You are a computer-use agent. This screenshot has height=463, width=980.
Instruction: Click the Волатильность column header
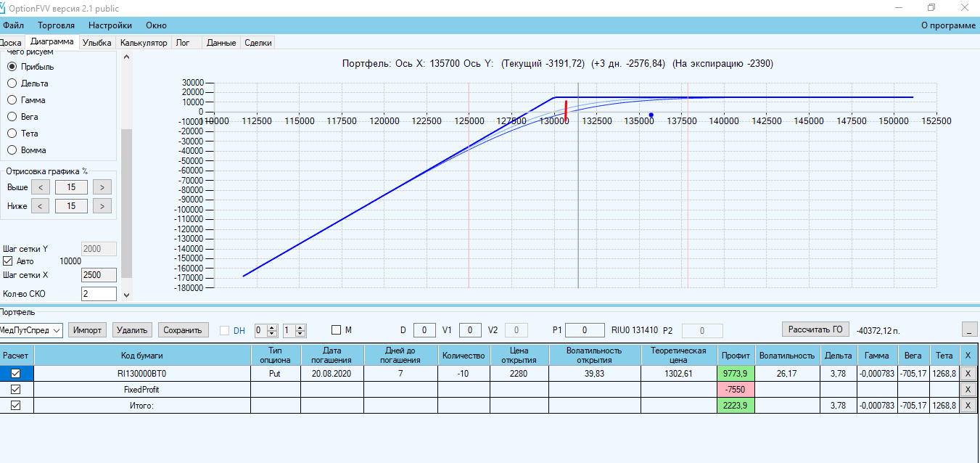pyautogui.click(x=788, y=355)
